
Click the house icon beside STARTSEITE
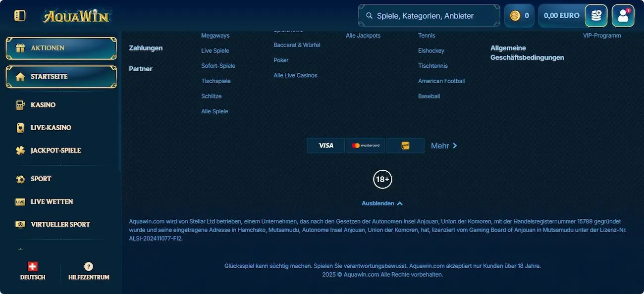tap(20, 77)
